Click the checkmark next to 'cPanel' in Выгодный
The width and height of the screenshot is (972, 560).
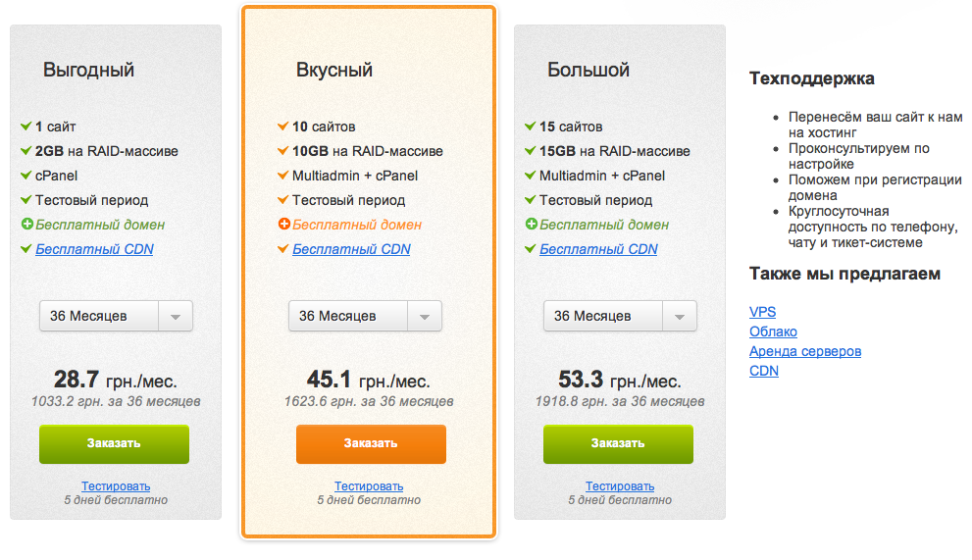tap(26, 176)
